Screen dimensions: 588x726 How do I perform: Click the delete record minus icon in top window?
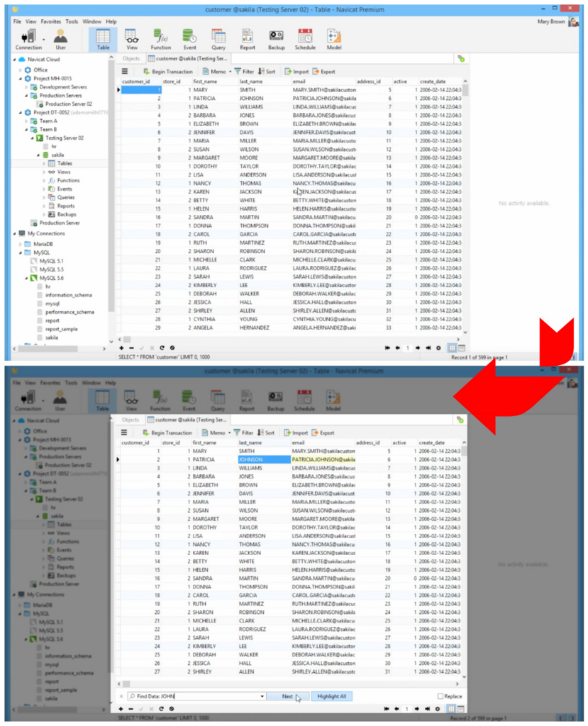pyautogui.click(x=132, y=347)
